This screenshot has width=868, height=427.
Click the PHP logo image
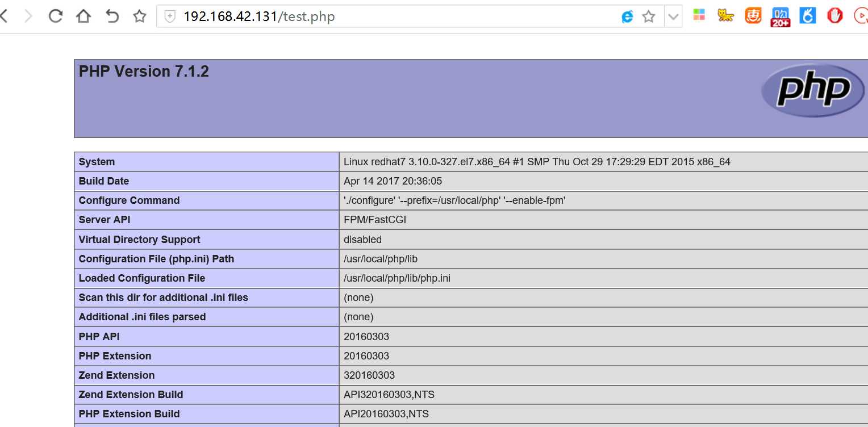813,91
